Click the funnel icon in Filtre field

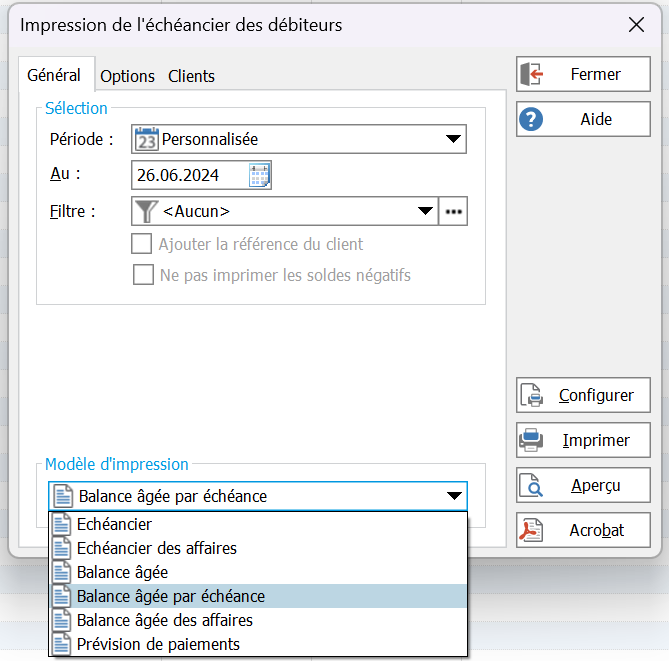click(146, 211)
